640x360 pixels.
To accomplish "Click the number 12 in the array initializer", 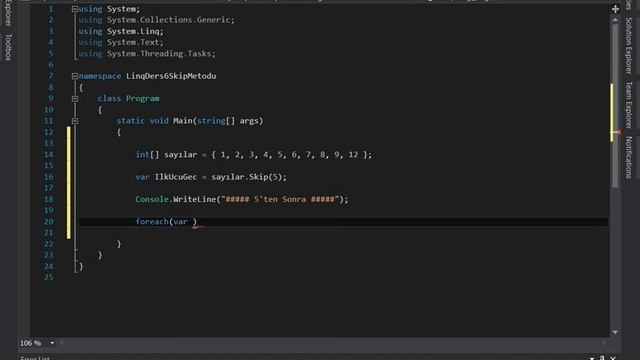I will pos(353,155).
